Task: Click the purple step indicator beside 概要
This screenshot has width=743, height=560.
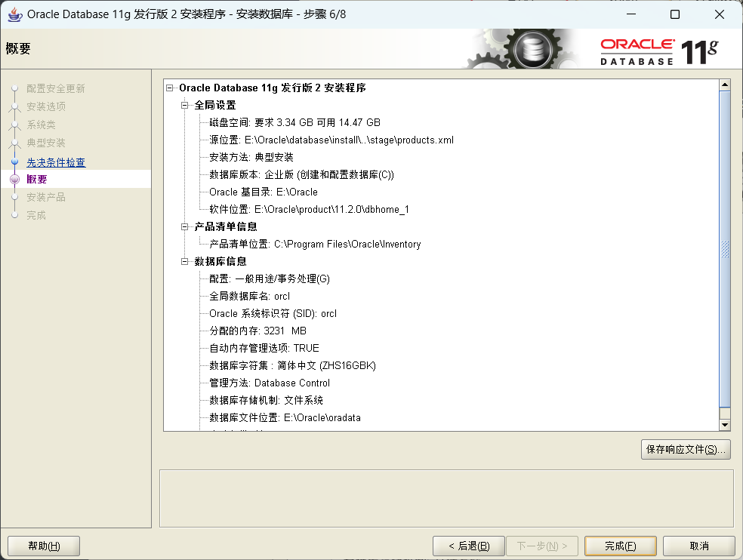Action: [16, 179]
